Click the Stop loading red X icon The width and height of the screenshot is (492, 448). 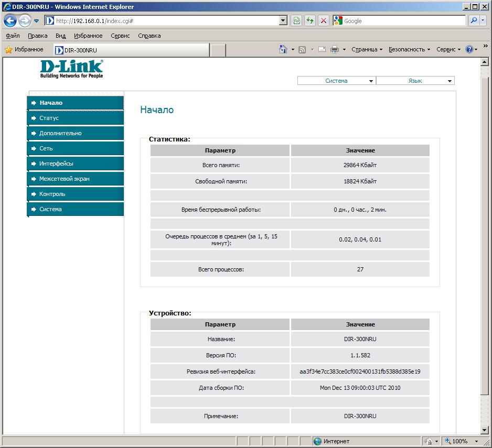click(324, 21)
